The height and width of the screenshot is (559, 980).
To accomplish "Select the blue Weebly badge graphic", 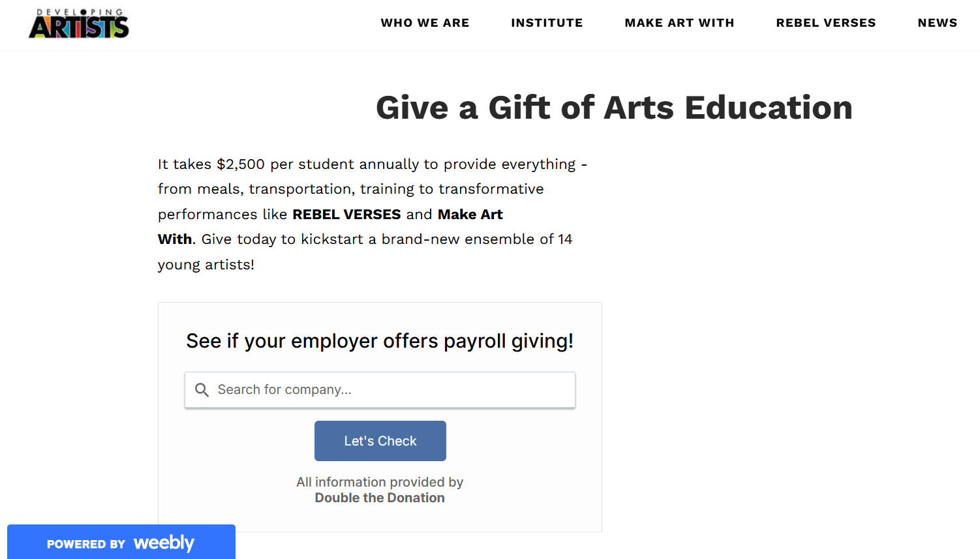I will (x=121, y=542).
